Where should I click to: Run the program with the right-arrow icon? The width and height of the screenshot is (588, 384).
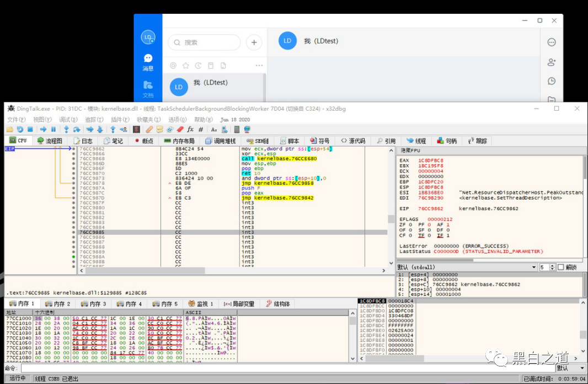[x=43, y=129]
